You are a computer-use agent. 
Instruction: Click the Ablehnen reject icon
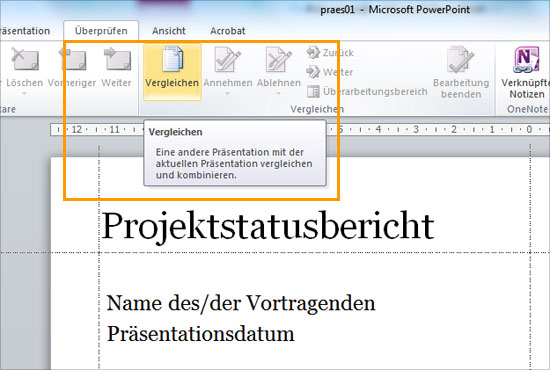[x=279, y=60]
